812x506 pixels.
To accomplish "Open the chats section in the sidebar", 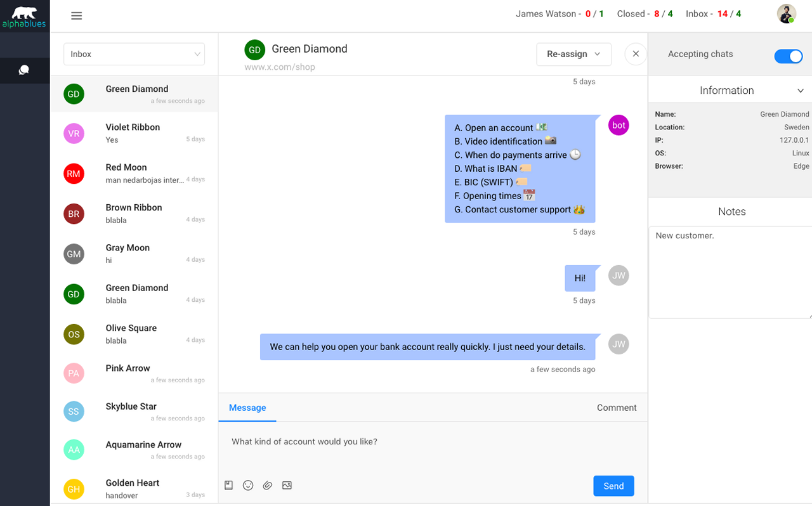I will pyautogui.click(x=25, y=70).
